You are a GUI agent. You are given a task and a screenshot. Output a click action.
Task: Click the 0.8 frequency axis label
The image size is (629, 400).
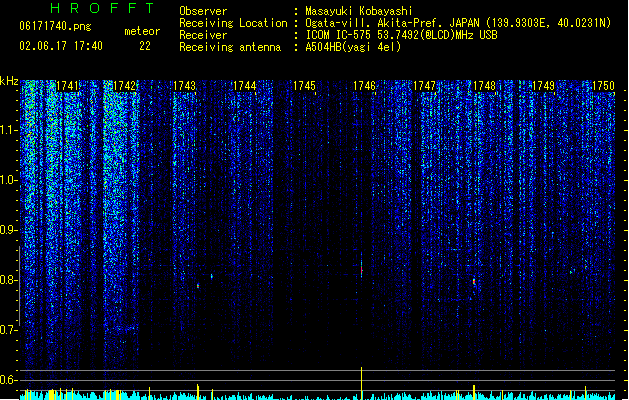pyautogui.click(x=8, y=280)
